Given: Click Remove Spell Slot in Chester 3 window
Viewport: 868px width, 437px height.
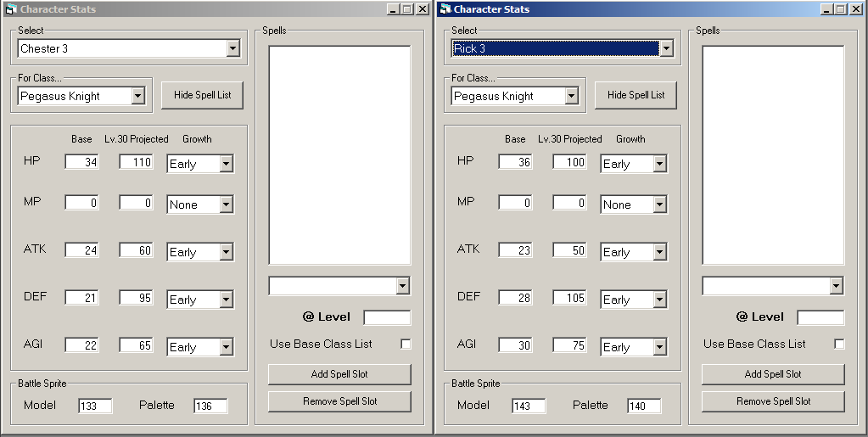Looking at the screenshot, I should pyautogui.click(x=340, y=401).
